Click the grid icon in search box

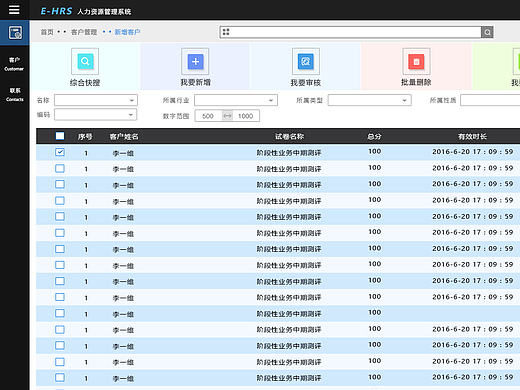click(226, 32)
